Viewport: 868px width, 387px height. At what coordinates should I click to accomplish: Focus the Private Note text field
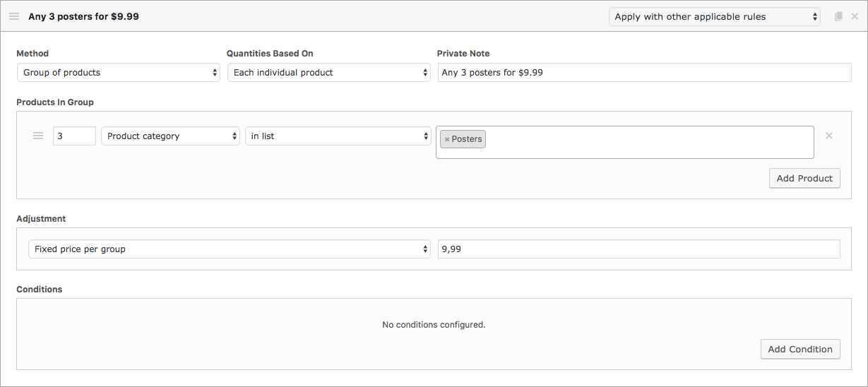tap(644, 72)
